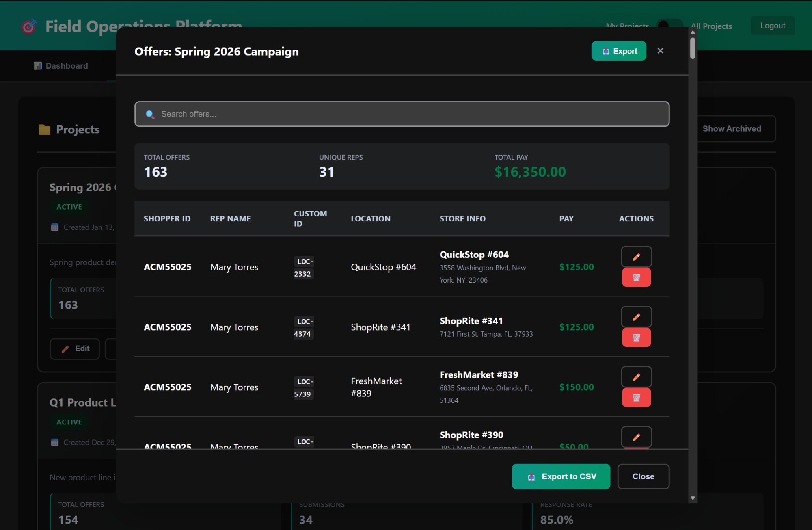Toggle My Projects / All Projects switch

(669, 26)
